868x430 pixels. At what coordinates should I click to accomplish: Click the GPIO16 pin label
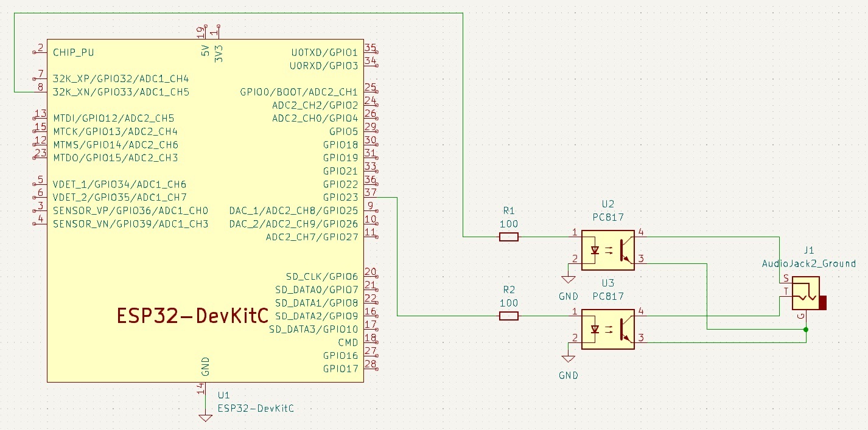(341, 356)
